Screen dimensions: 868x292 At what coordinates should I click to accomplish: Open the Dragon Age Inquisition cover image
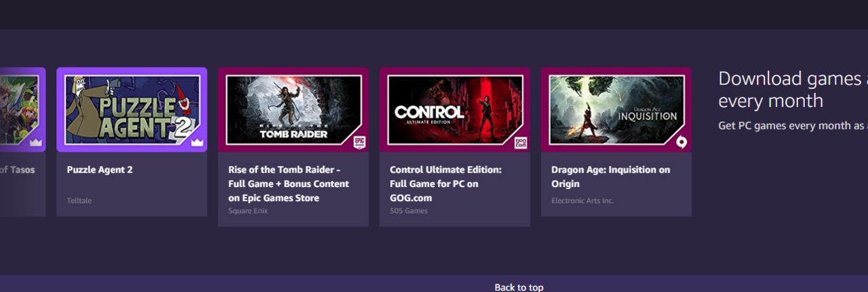616,110
